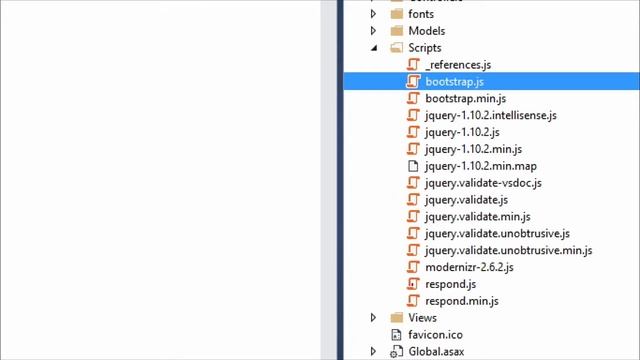Select jquery.validate.js file name
This screenshot has height=360, width=640.
click(467, 200)
